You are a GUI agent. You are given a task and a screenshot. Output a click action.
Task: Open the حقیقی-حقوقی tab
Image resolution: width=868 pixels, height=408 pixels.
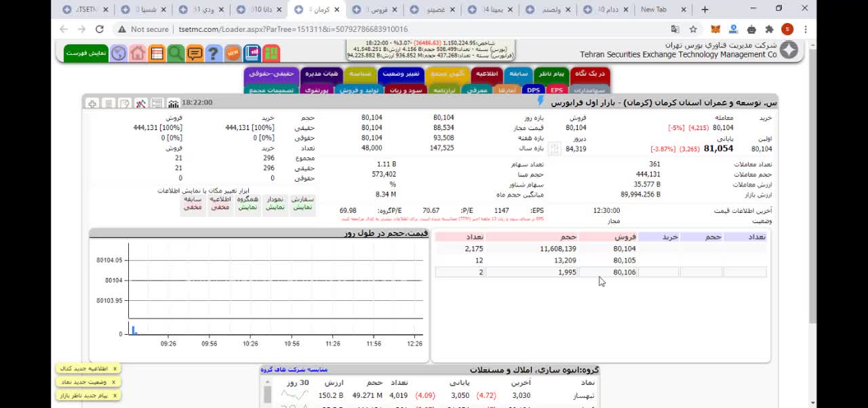pyautogui.click(x=271, y=73)
